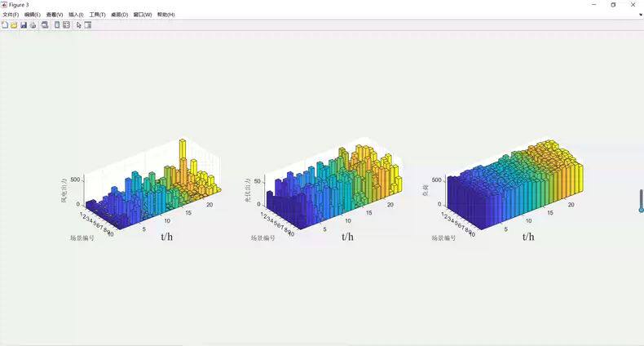Click the t/h label under the middle chart
The image size is (644, 346).
pos(347,237)
